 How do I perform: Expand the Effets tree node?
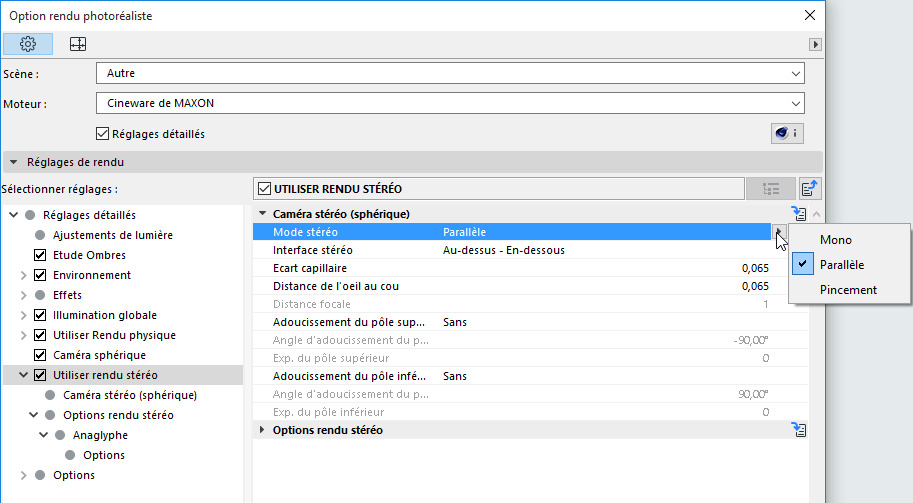[23, 295]
